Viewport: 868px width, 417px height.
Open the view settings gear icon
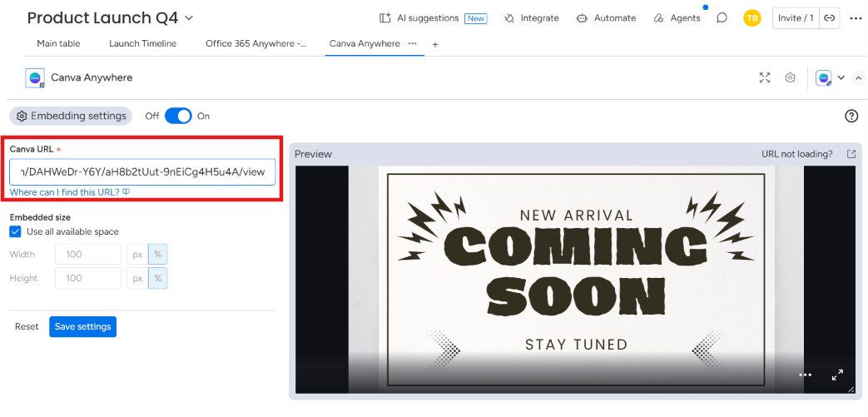click(x=790, y=77)
